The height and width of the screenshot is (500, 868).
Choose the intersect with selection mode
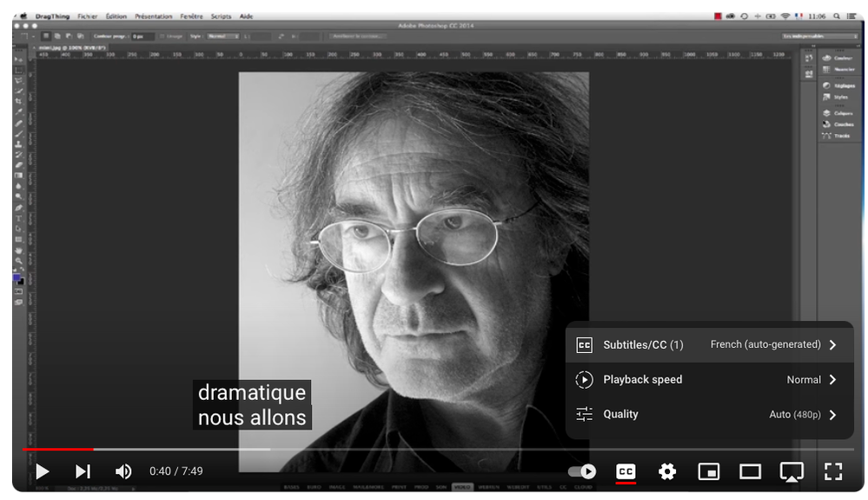click(x=80, y=36)
